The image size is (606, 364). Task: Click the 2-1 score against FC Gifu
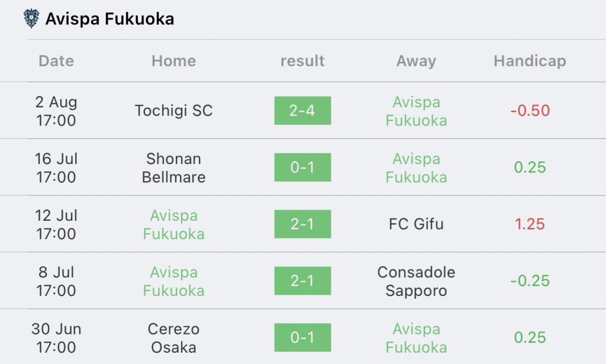[x=302, y=224]
